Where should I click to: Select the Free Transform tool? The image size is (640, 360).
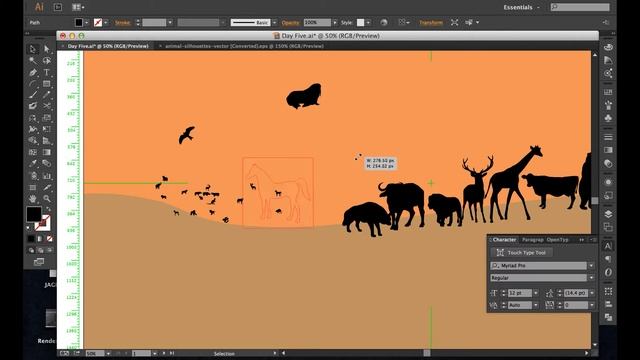47,129
